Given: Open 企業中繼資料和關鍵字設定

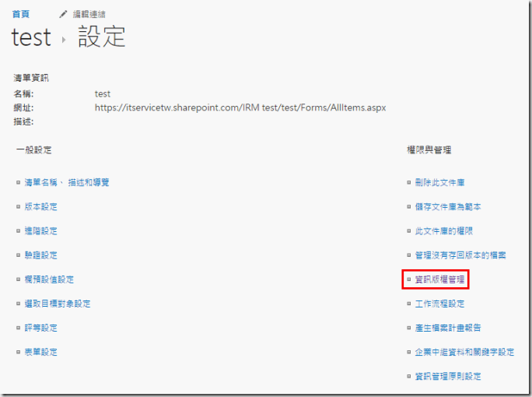Looking at the screenshot, I should pyautogui.click(x=464, y=352).
